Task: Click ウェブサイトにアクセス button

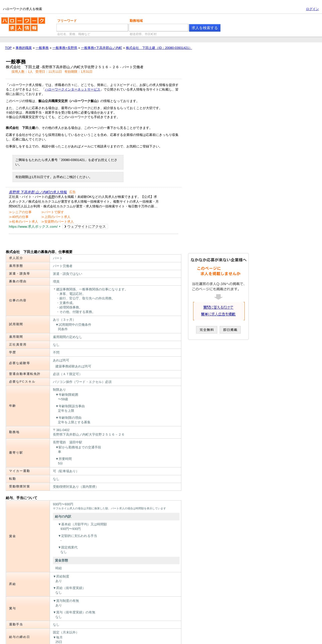Action: (x=85, y=226)
